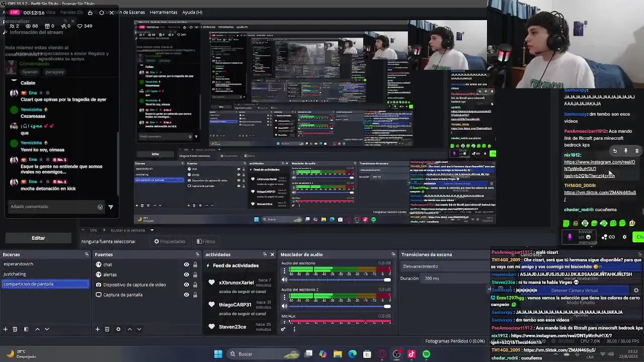Screen dimensions: 644x362
Task: Add a new scene with plus icon
Action: pyautogui.click(x=6, y=329)
